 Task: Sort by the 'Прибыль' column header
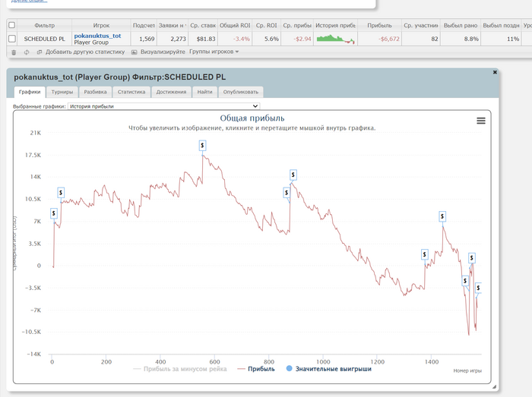tap(379, 25)
